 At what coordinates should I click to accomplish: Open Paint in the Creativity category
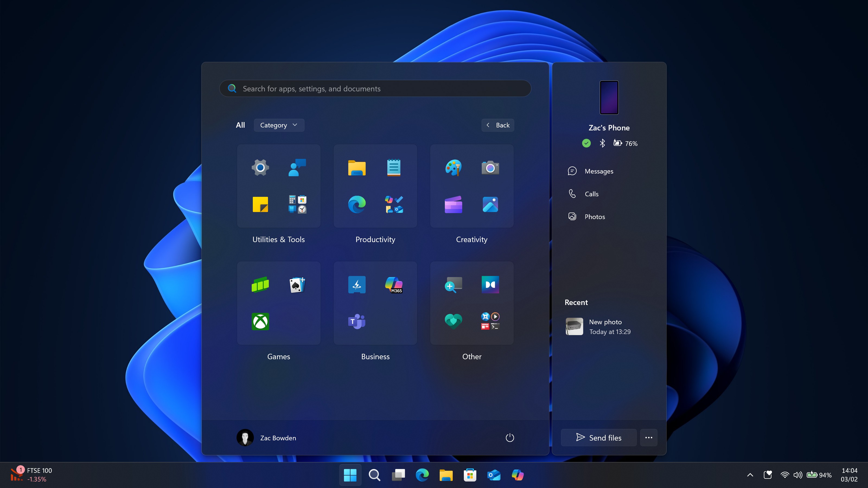[453, 167]
